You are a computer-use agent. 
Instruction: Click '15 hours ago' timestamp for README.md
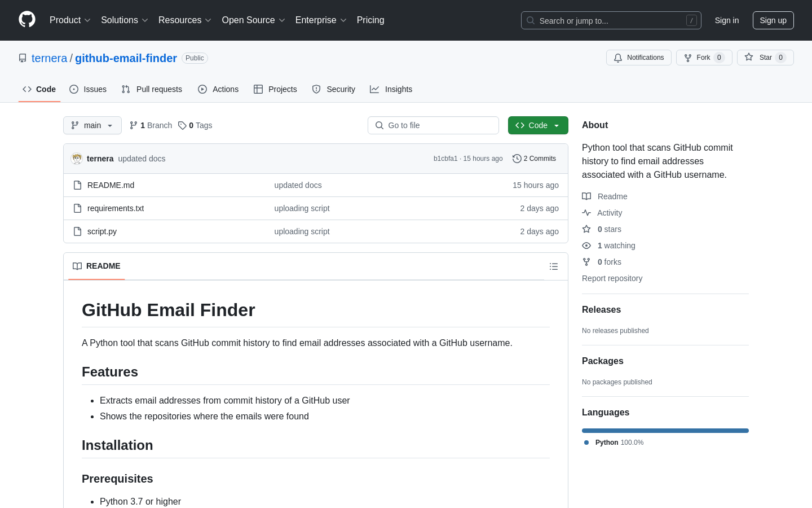[x=536, y=185]
